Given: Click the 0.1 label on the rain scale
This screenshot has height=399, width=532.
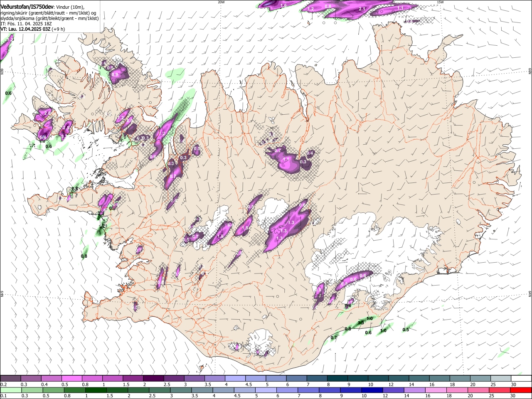Looking at the screenshot, I should (x=4, y=396).
